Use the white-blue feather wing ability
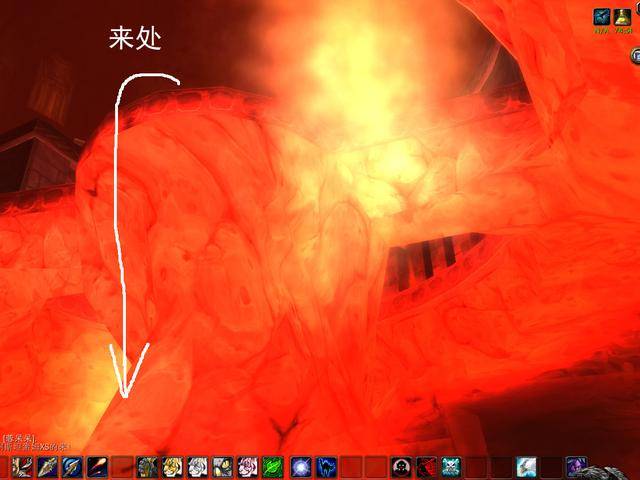The width and height of the screenshot is (640, 480). click(526, 467)
